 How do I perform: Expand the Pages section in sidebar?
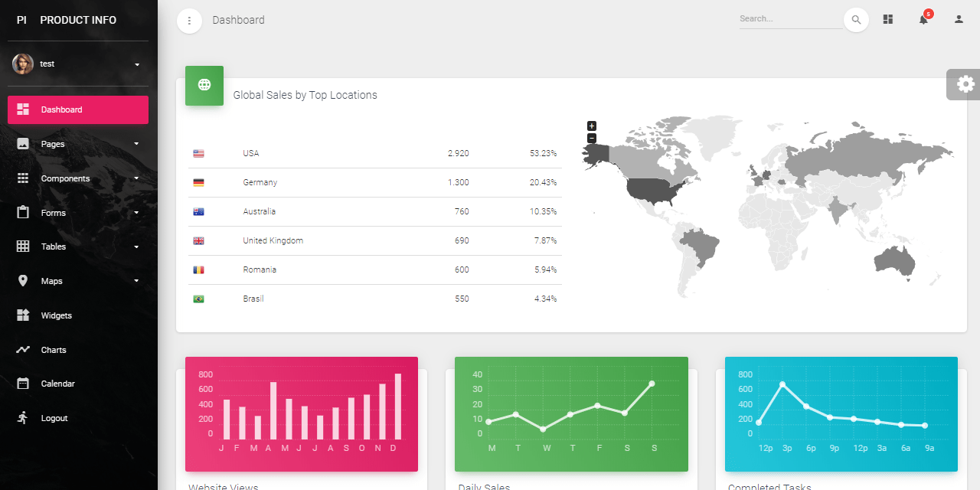click(x=52, y=144)
